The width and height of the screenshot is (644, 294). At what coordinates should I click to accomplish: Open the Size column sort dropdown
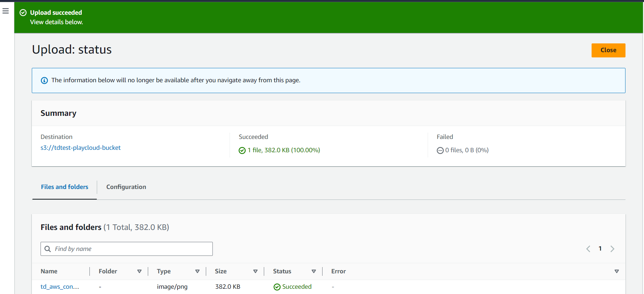tap(255, 271)
